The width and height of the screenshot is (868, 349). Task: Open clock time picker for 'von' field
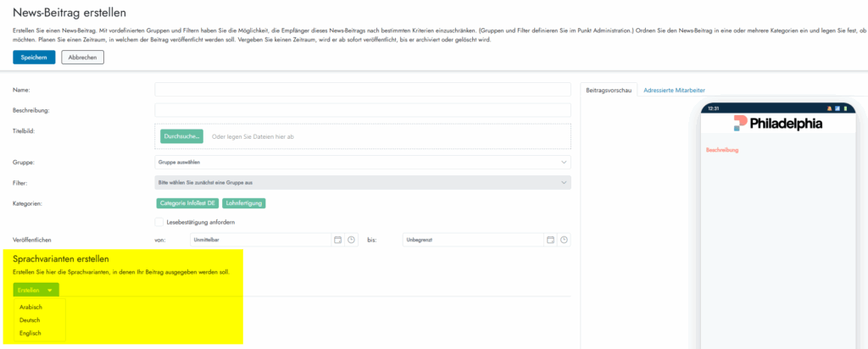coord(351,240)
